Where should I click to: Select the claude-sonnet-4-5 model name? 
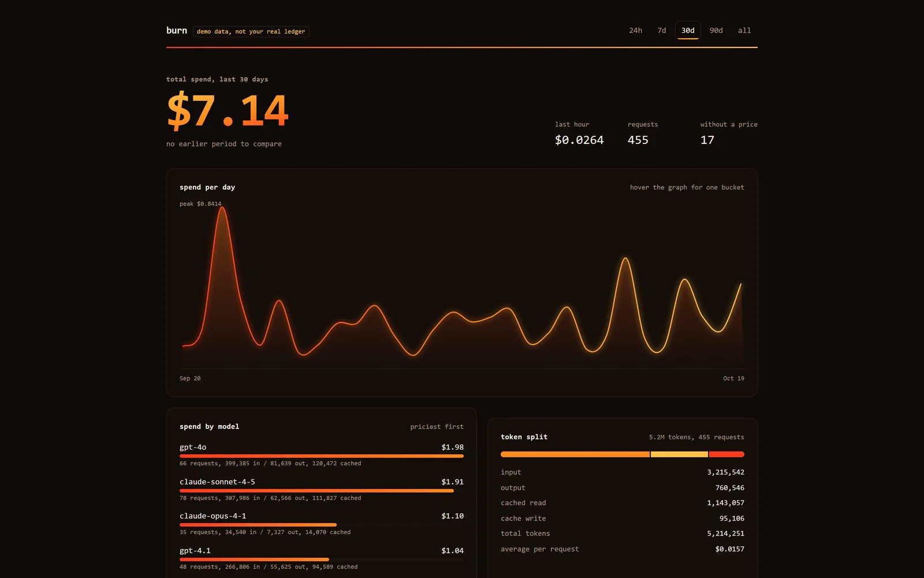pos(217,482)
